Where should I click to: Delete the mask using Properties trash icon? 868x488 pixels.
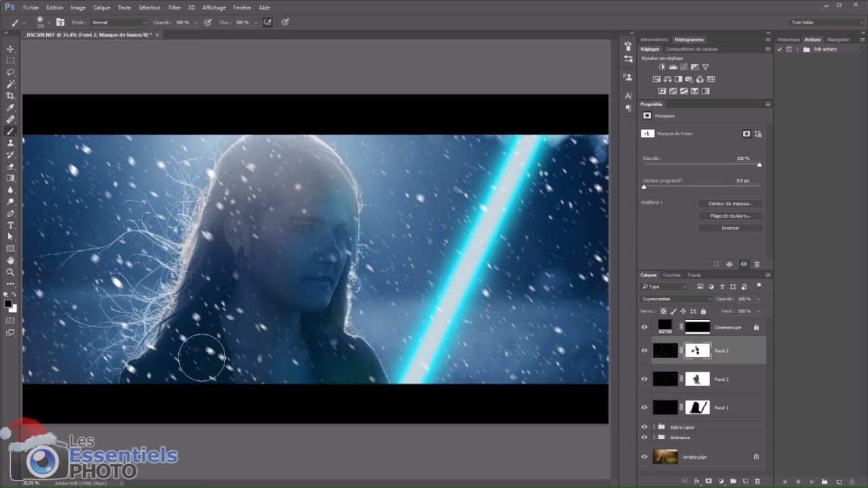coord(757,264)
